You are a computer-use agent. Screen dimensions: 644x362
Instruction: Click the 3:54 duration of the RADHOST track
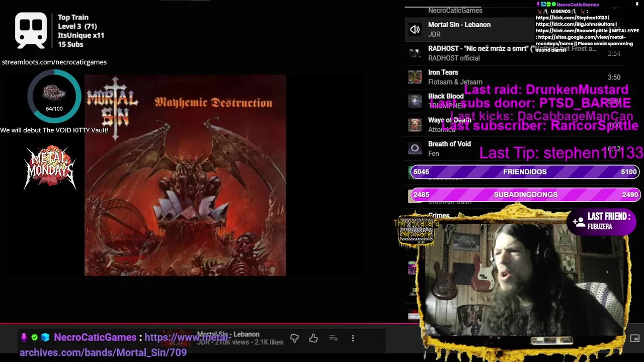click(x=613, y=54)
